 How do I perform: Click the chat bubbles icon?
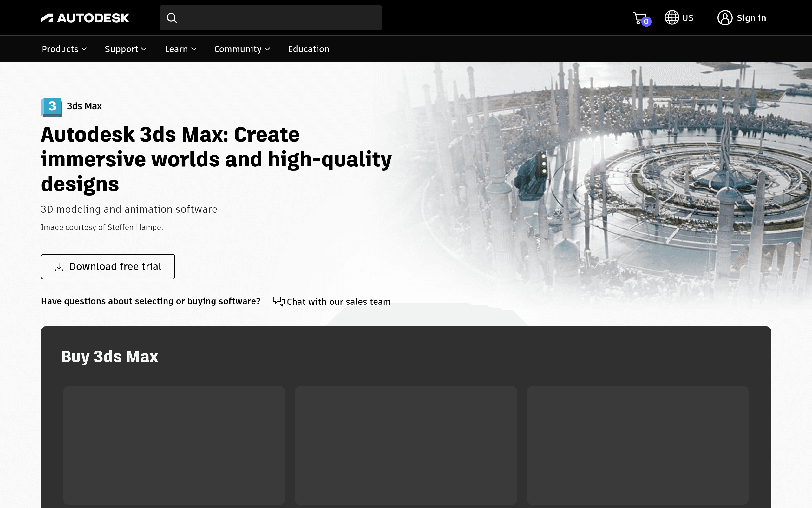pyautogui.click(x=278, y=301)
